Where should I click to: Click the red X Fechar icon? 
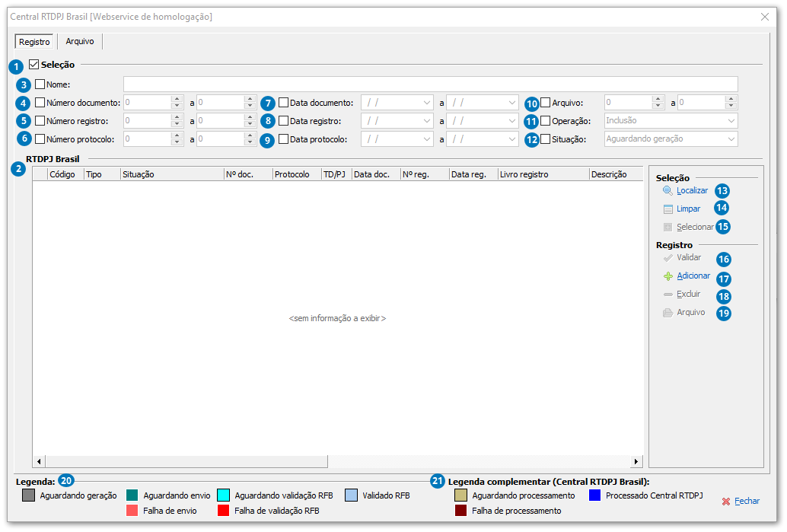726,502
